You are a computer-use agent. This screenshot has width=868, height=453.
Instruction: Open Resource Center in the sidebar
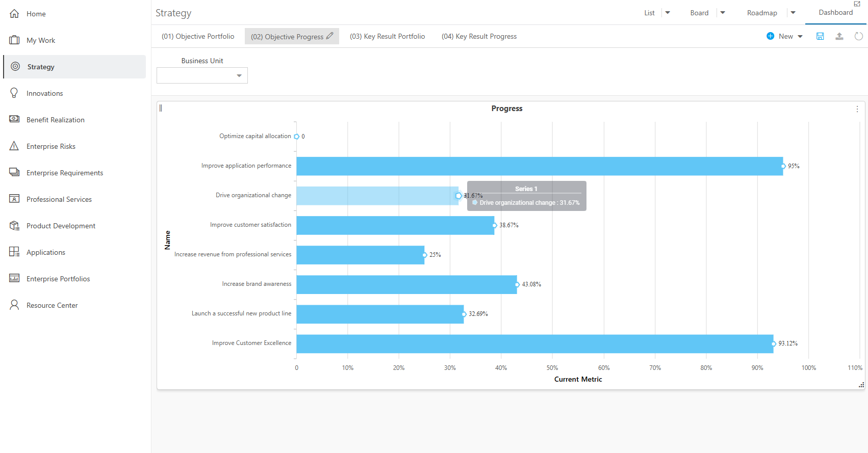pyautogui.click(x=74, y=305)
